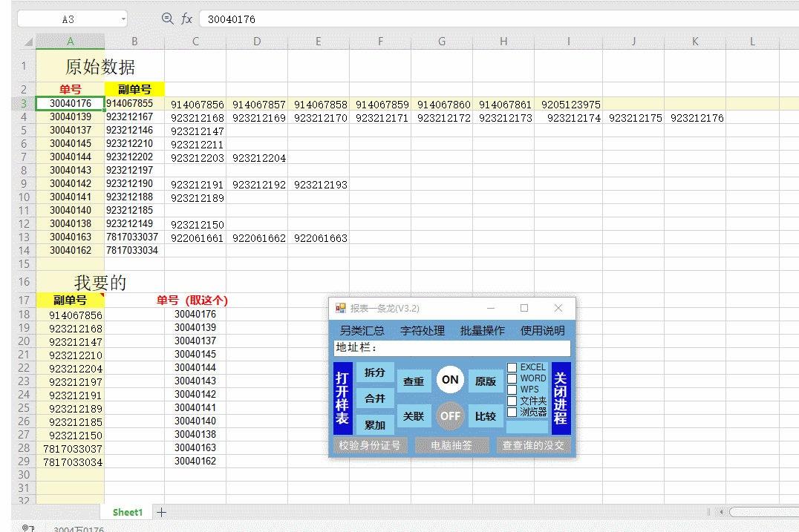Screen dimensions: 799x532
Task: Check the 文件夹 checkbox
Action: pyautogui.click(x=512, y=401)
